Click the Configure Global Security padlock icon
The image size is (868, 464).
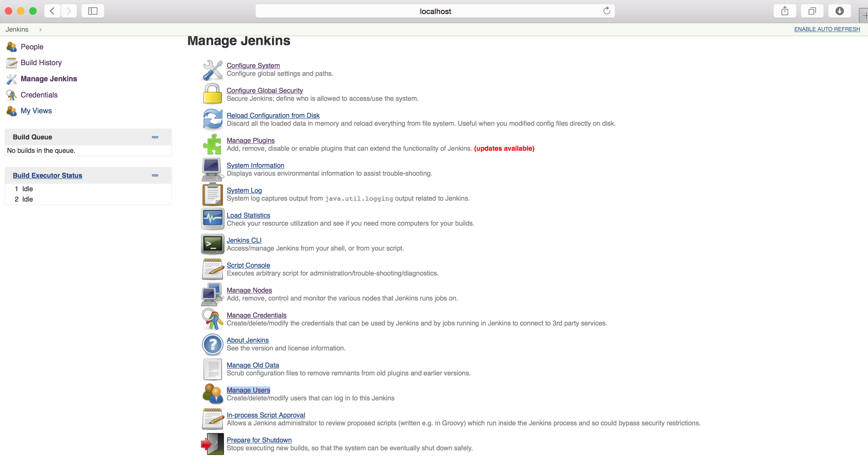(x=213, y=94)
